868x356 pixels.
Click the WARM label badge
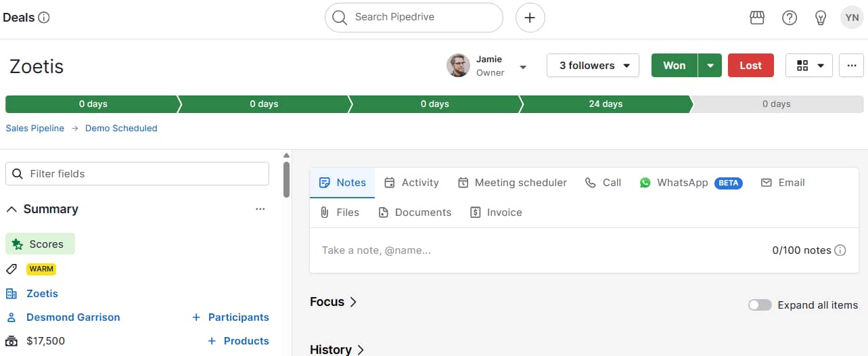coord(41,269)
